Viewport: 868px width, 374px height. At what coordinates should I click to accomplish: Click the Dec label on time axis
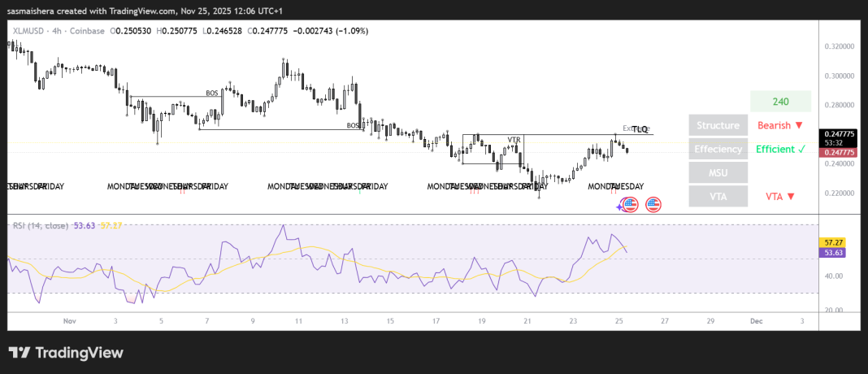[756, 321]
